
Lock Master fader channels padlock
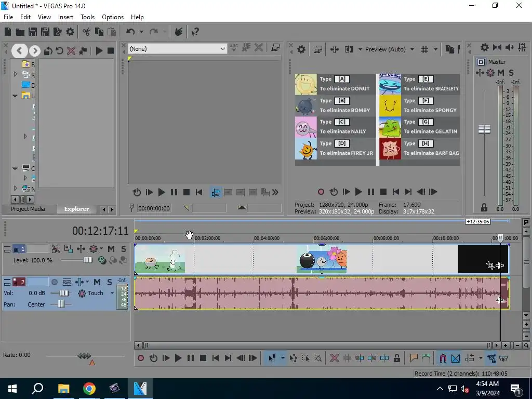[x=484, y=207]
